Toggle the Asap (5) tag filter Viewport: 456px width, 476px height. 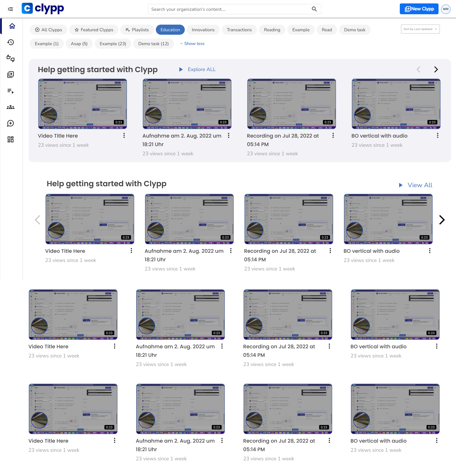click(79, 44)
